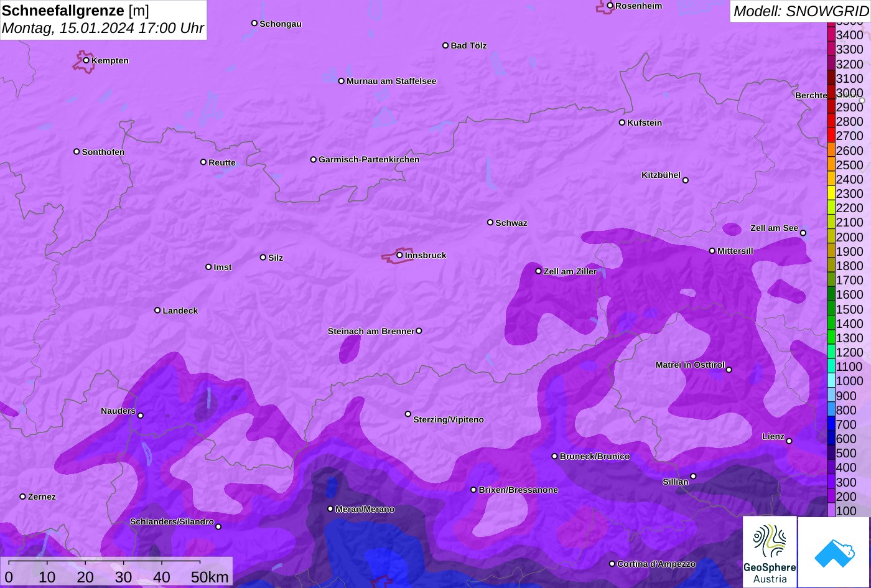871x588 pixels.
Task: Click the 'Murnau am Staffelsee' label
Action: (x=391, y=81)
